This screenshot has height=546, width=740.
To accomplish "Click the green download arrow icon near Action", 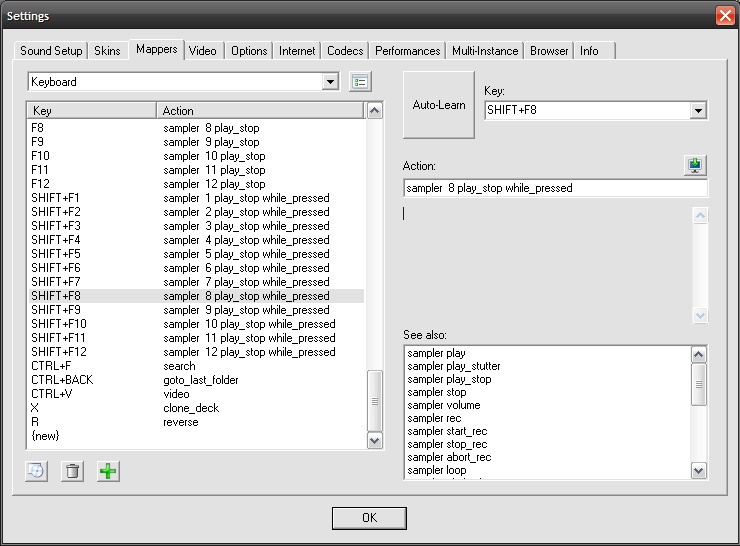I will 695,165.
